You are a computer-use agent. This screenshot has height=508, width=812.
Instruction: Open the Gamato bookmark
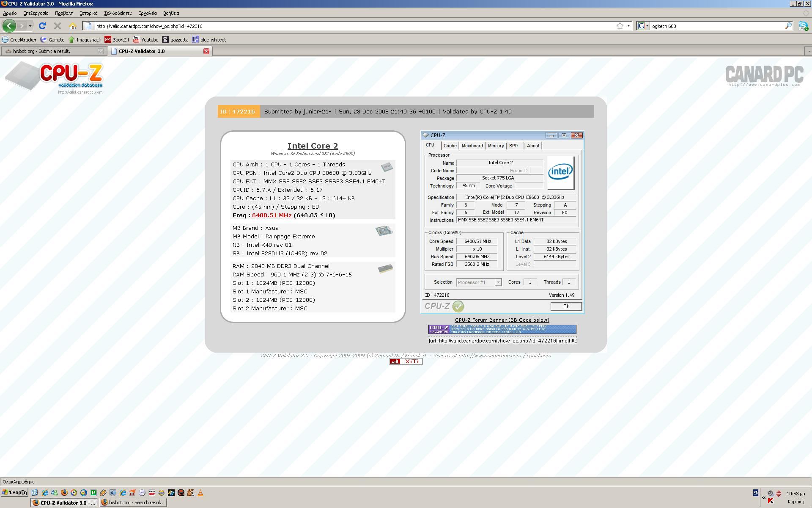[x=52, y=39]
